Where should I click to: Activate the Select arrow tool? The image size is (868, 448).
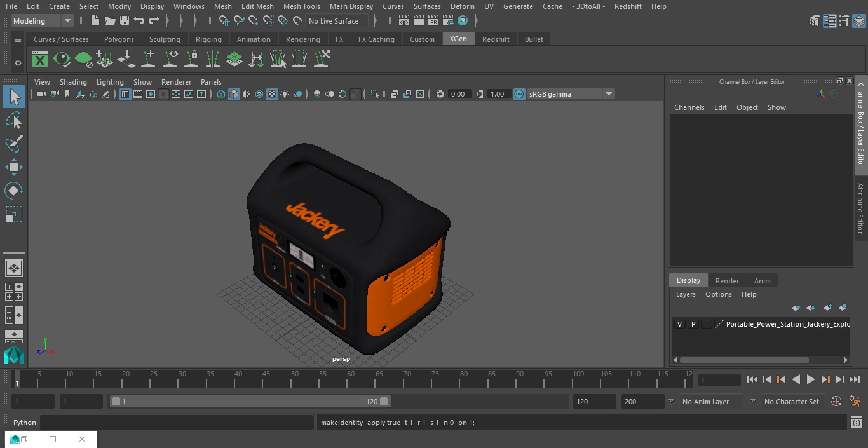(x=14, y=97)
